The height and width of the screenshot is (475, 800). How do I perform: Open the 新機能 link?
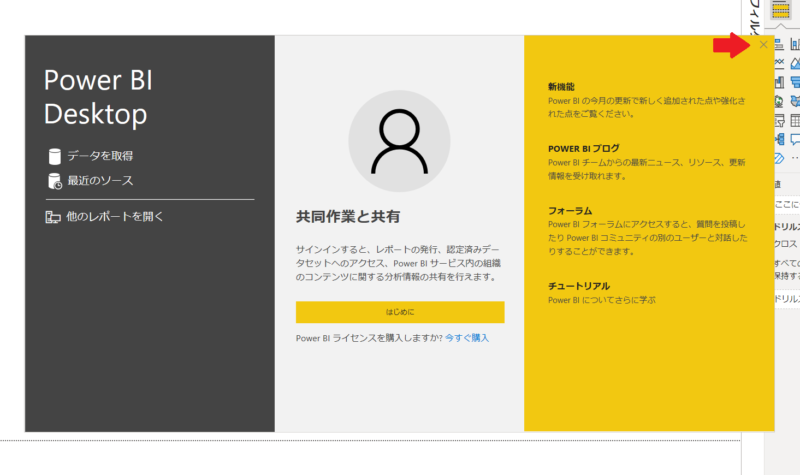pyautogui.click(x=561, y=87)
